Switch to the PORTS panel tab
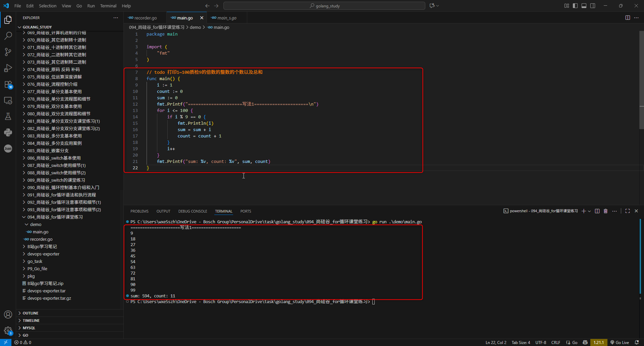The image size is (644, 346). pyautogui.click(x=246, y=211)
